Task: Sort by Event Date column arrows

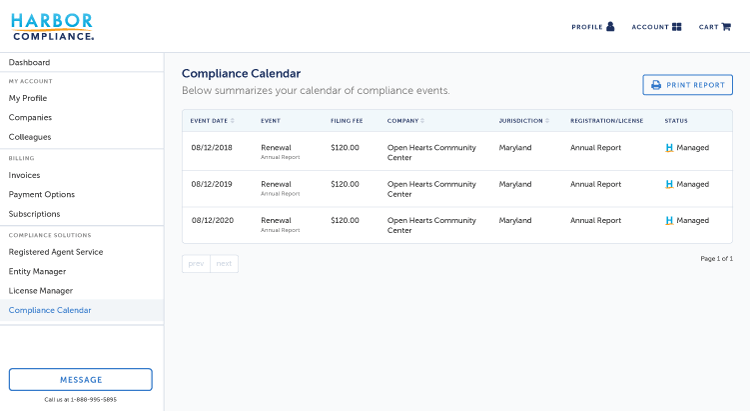Action: [x=232, y=121]
